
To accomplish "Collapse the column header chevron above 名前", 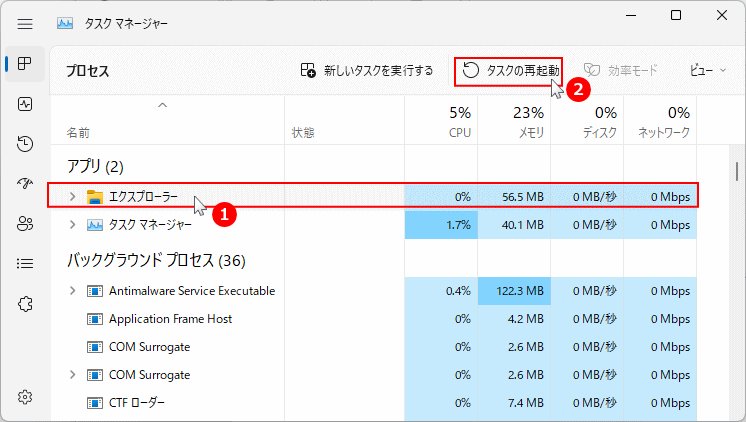I will point(163,105).
